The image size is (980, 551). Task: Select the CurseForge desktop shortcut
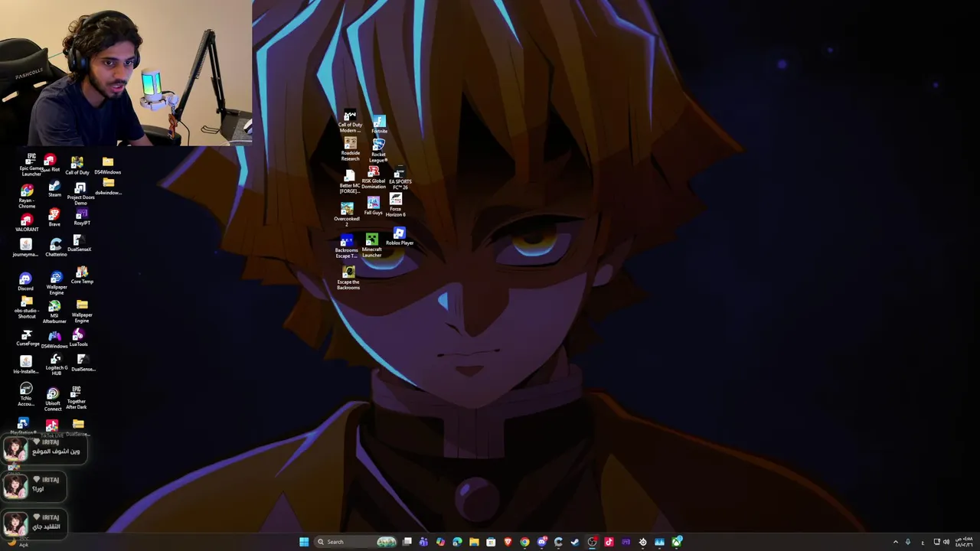28,338
